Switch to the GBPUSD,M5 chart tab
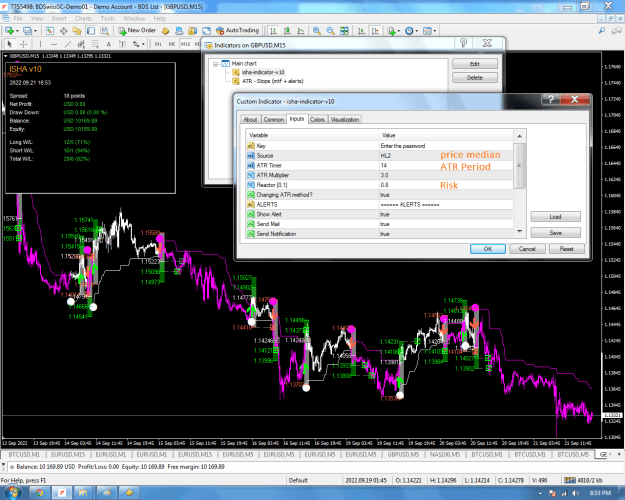Image resolution: width=625 pixels, height=500 pixels. [x=403, y=455]
